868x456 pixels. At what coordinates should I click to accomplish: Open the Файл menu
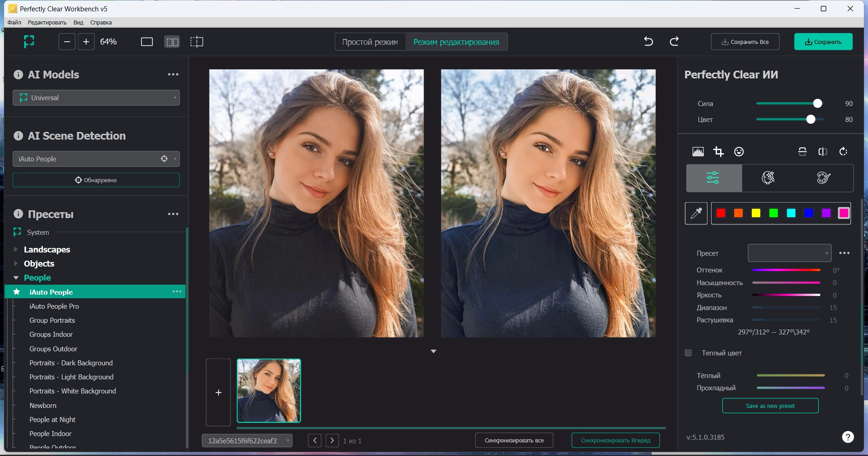click(x=15, y=22)
